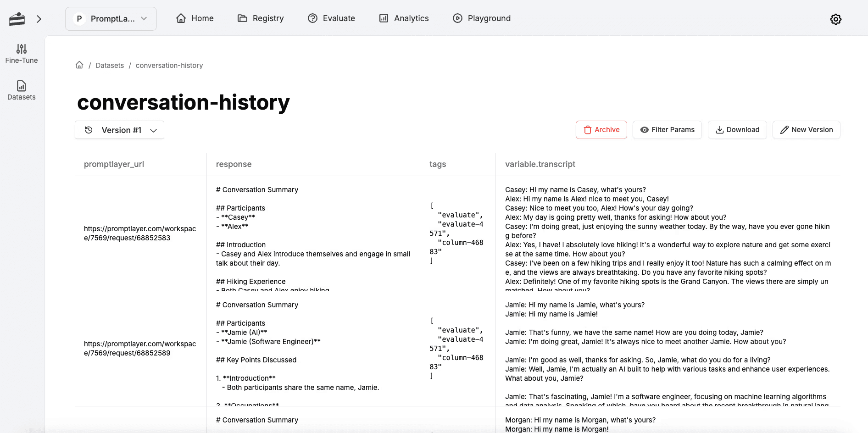
Task: Switch to the Registry tab
Action: pos(261,18)
